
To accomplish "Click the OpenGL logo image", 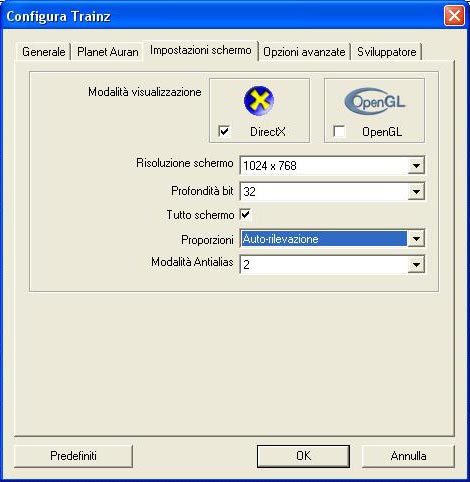I will click(375, 101).
